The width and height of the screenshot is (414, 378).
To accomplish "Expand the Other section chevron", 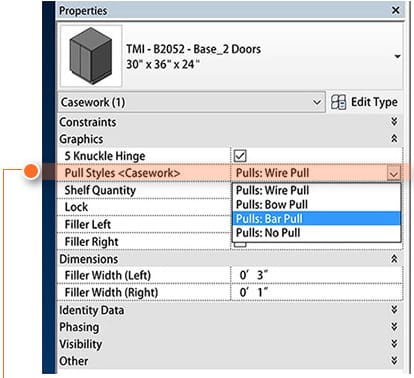I will point(394,360).
